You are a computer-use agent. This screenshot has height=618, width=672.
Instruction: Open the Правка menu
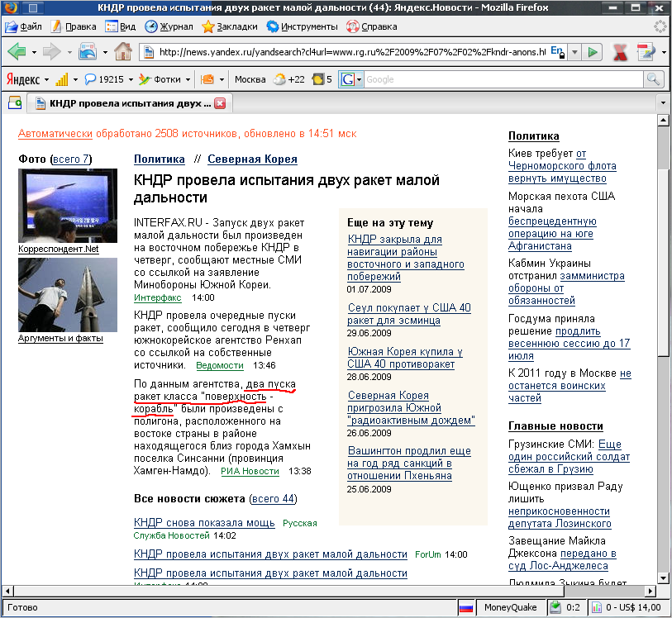click(74, 26)
